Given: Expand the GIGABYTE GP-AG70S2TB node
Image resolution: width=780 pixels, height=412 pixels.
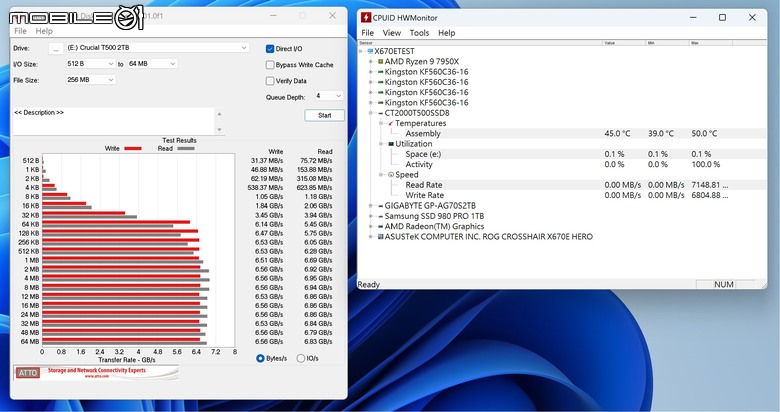Looking at the screenshot, I should (371, 206).
